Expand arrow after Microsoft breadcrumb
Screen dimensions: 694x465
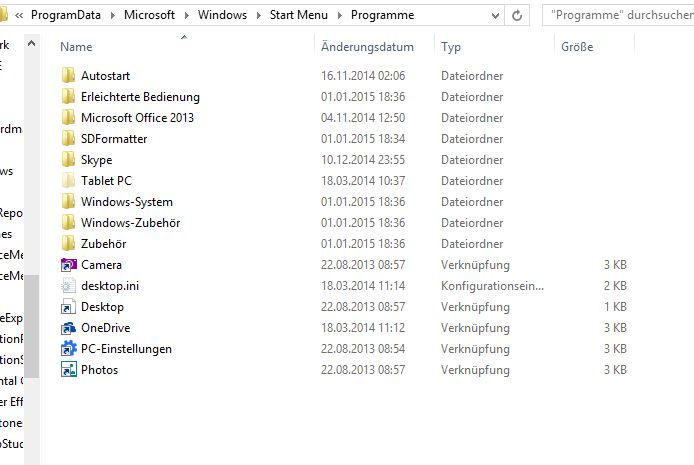coord(186,15)
